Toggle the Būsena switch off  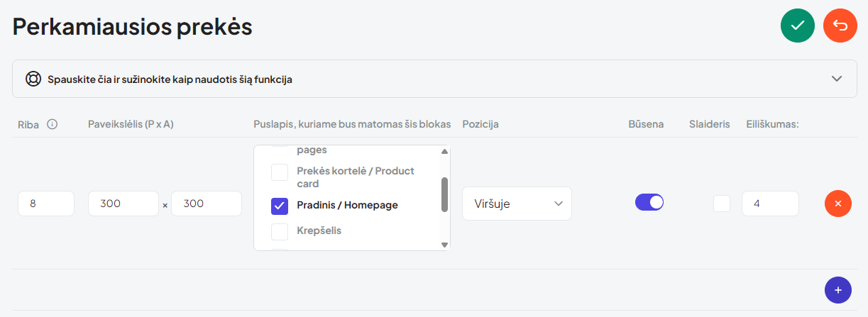tap(649, 202)
